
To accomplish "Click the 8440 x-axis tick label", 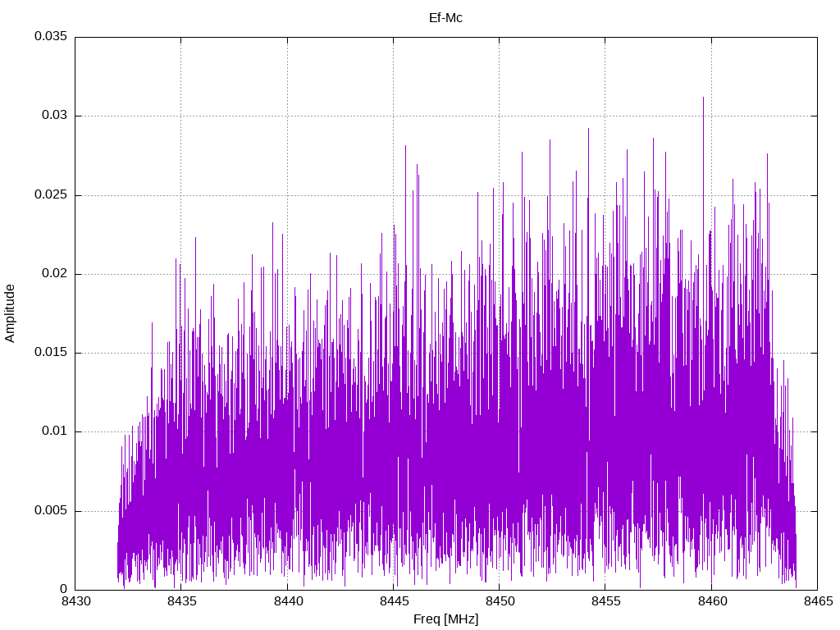I will (x=288, y=601).
